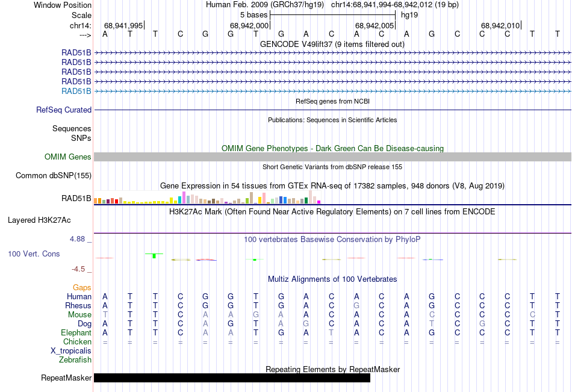Viewport: 572px width, 392px height.
Task: Click the 68,942,005 position marker
Action: coord(375,25)
